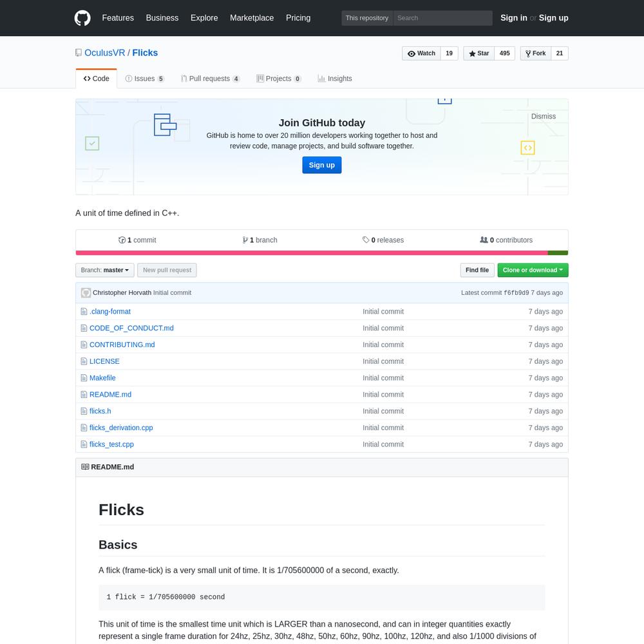Click the file icon next to flicks.h
This screenshot has width=644, height=644.
pyautogui.click(x=84, y=411)
